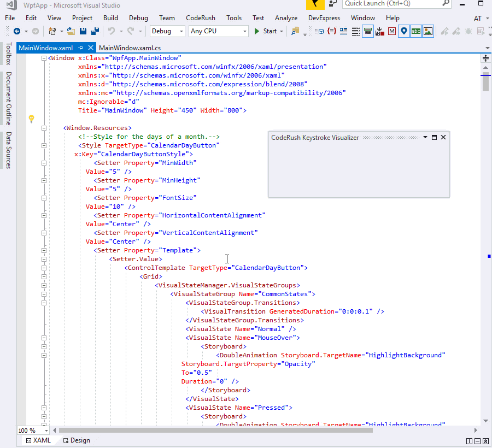Screen dimensions: 492x448
Task: Open the CodeRush menu
Action: (200, 17)
